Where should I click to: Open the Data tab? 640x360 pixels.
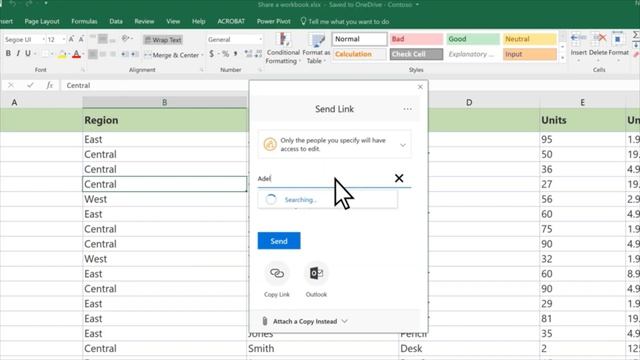[116, 21]
